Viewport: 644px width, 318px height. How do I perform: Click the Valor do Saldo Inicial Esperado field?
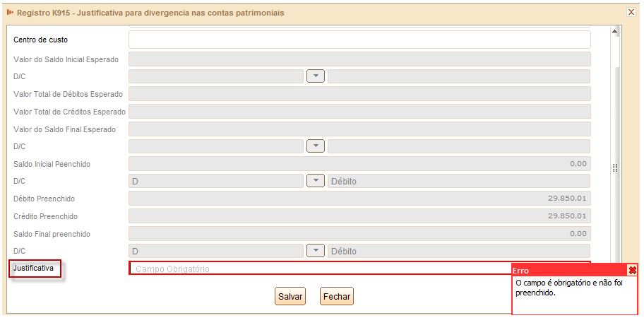(x=359, y=59)
